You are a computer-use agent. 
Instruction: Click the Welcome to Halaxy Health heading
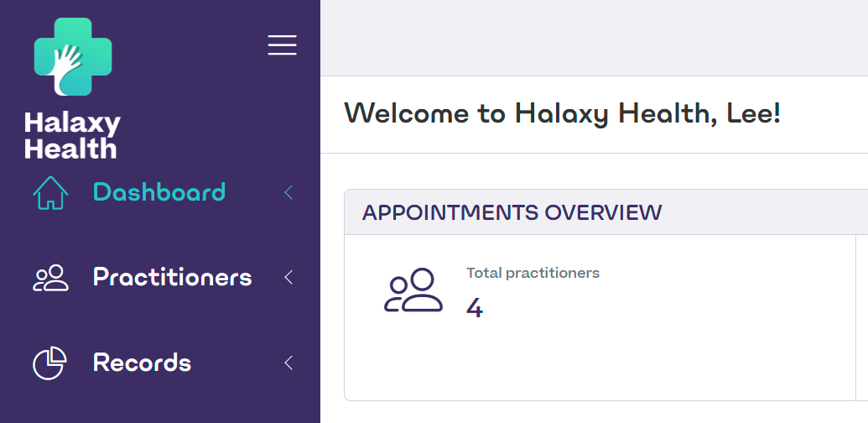click(562, 114)
